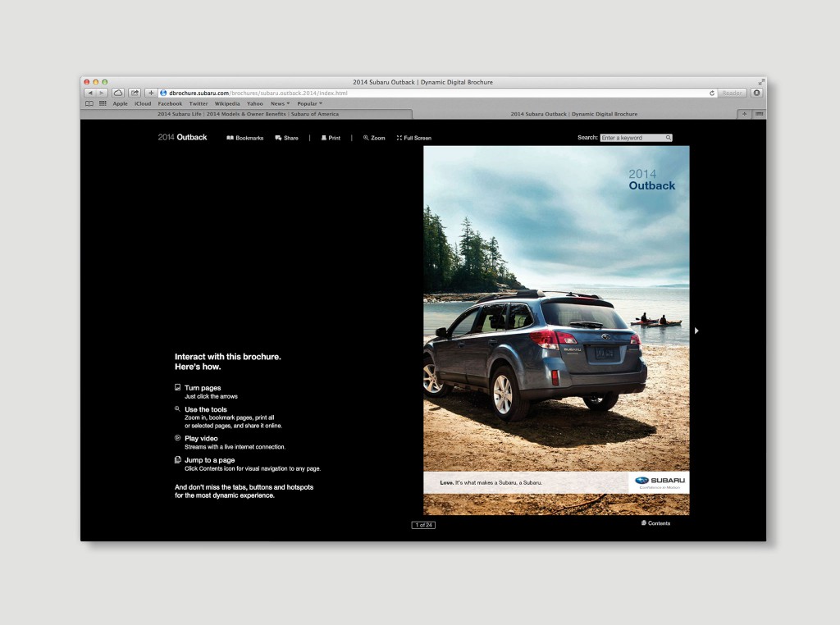Open the Reading List book icon
This screenshot has width=840, height=625.
pyautogui.click(x=89, y=104)
